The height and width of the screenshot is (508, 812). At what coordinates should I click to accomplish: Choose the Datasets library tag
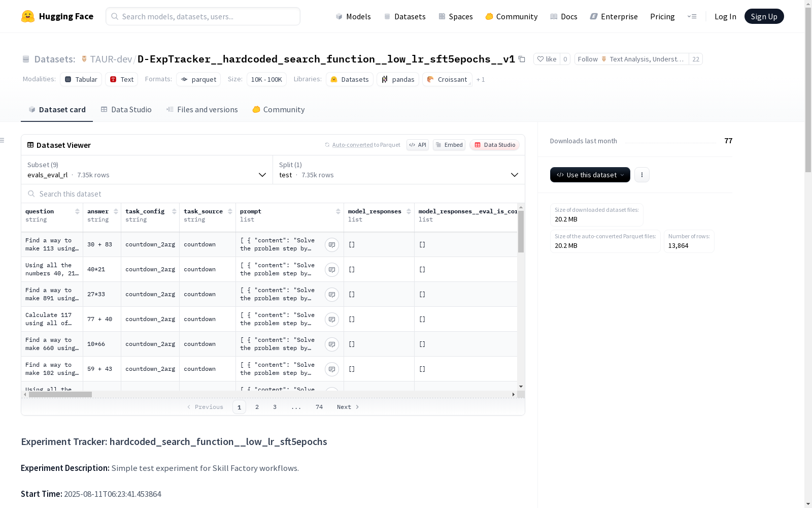[x=350, y=79]
